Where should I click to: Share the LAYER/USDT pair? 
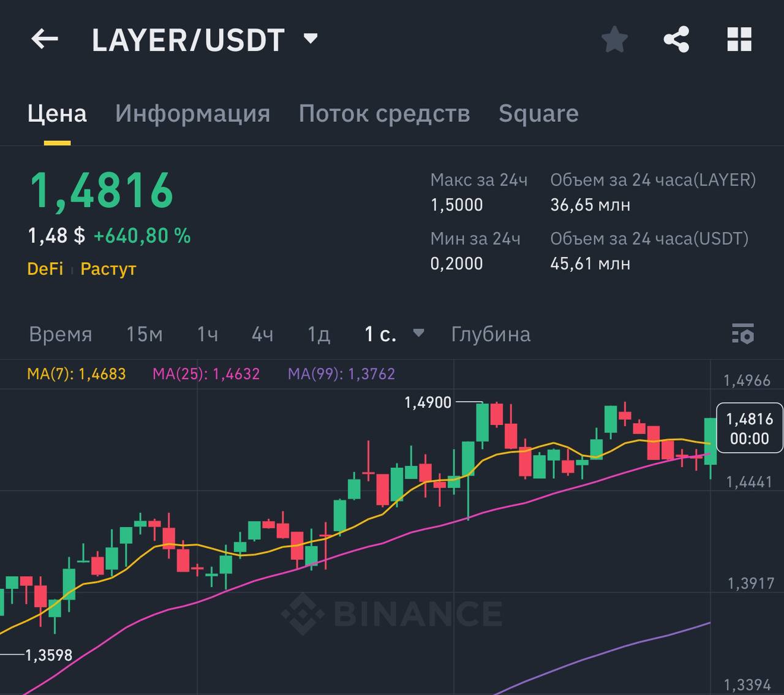tap(677, 40)
